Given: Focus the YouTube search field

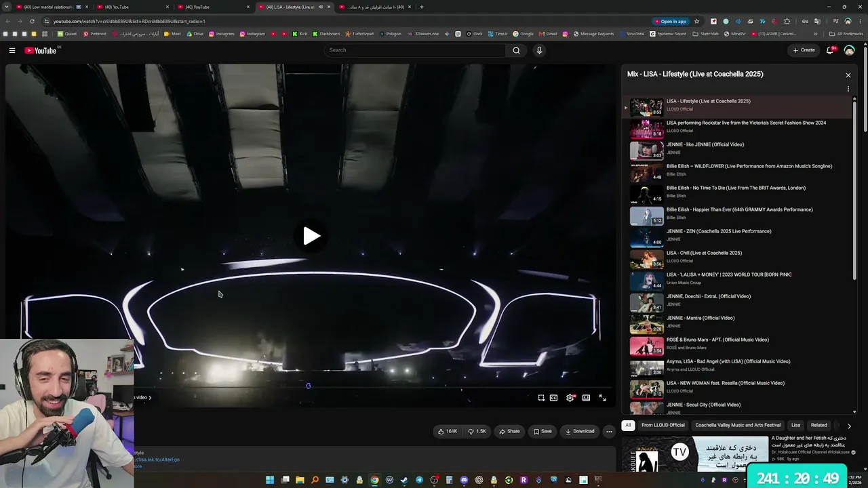Looking at the screenshot, I should coord(415,50).
